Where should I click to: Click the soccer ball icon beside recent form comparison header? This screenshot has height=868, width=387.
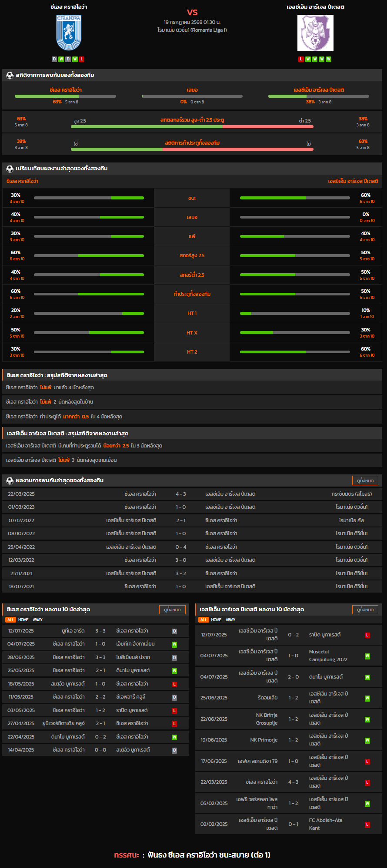(10, 169)
